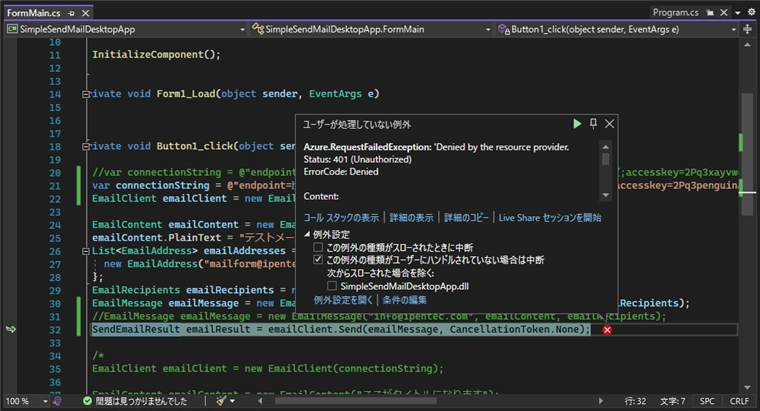Click the red error marker on line 32
The width and height of the screenshot is (760, 411).
(x=607, y=330)
